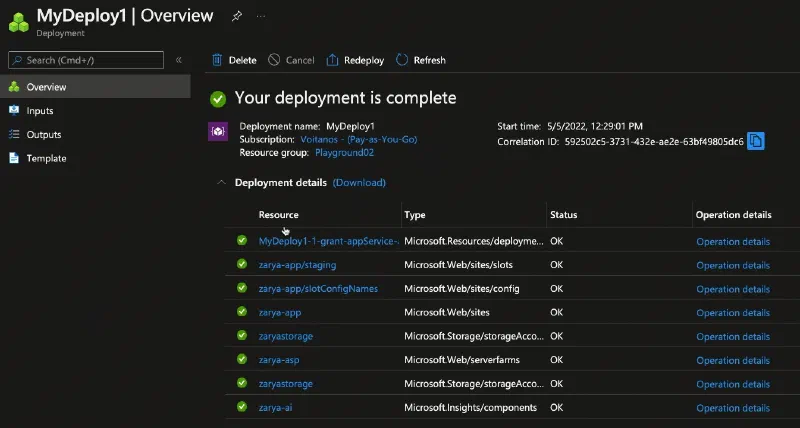Open zaryastorage link above zarya-asp row
This screenshot has width=800, height=428.
coord(286,336)
